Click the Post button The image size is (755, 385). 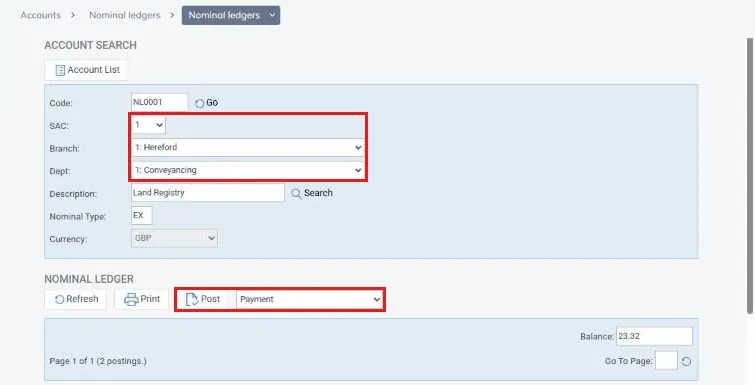click(203, 299)
